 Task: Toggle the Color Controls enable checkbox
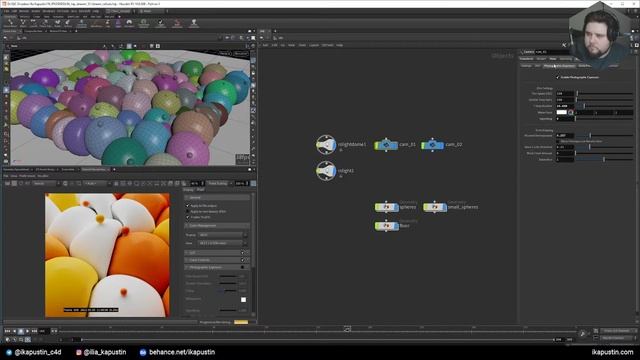click(243, 260)
